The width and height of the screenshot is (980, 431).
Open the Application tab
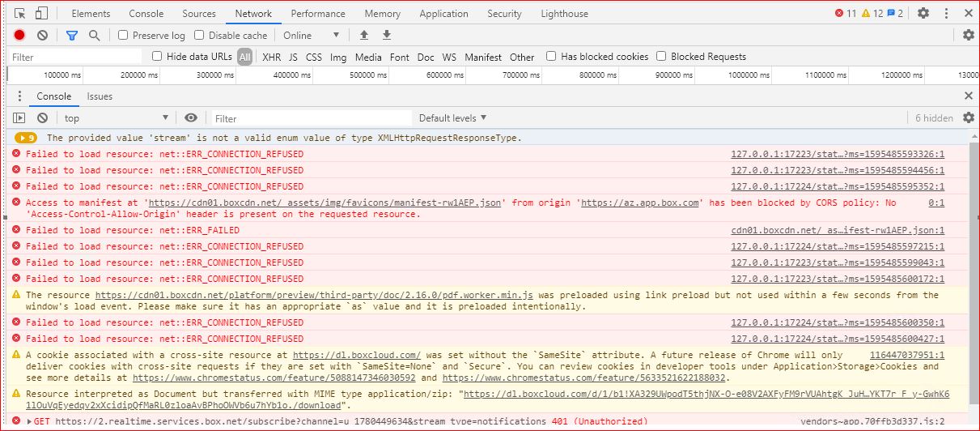(x=443, y=14)
